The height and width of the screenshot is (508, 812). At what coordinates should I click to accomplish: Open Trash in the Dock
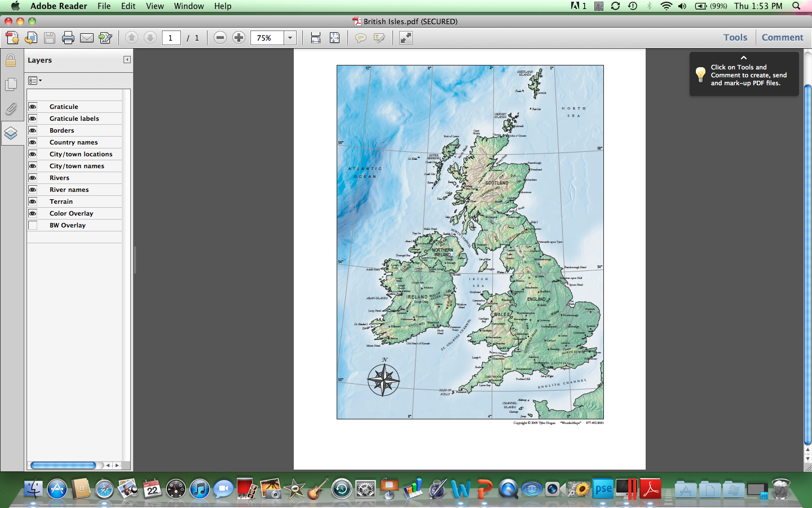click(x=782, y=489)
